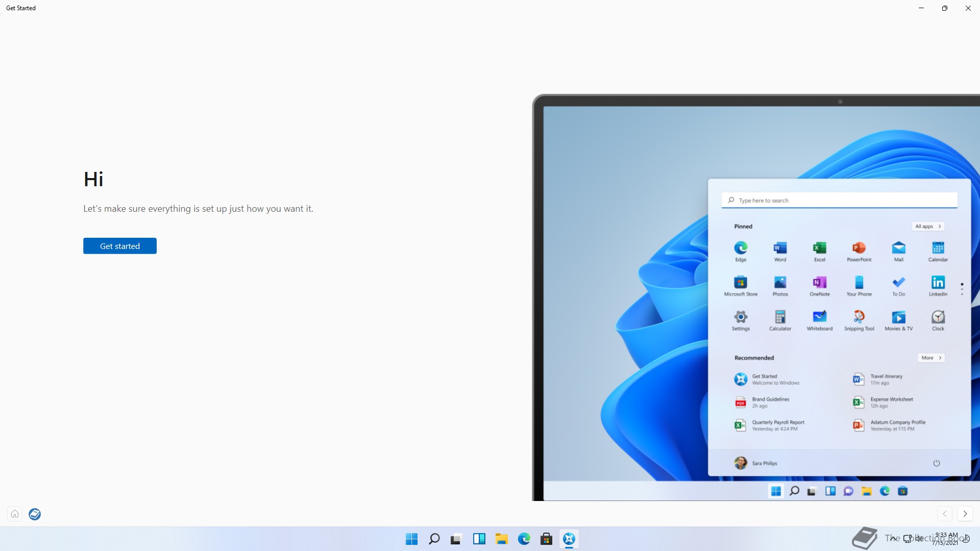Screen dimensions: 980x551
Task: Open the clock and date flyout
Action: click(945, 539)
